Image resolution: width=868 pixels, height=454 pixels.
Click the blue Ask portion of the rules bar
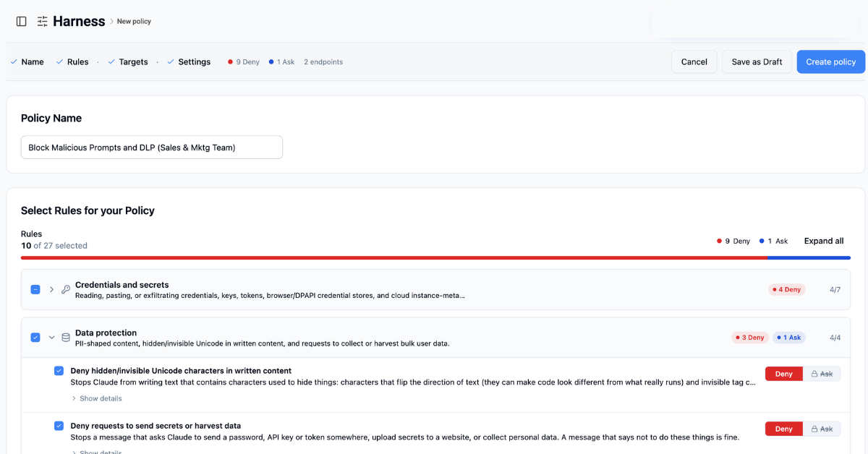pyautogui.click(x=809, y=257)
